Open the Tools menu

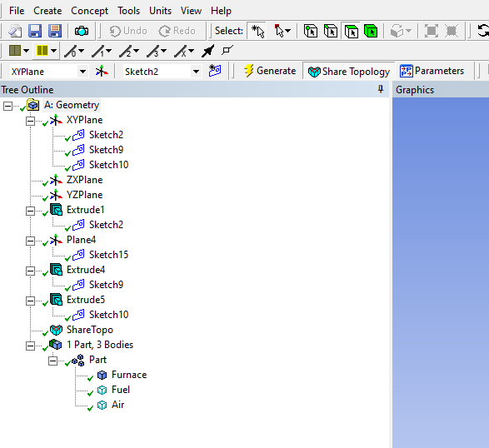click(128, 11)
